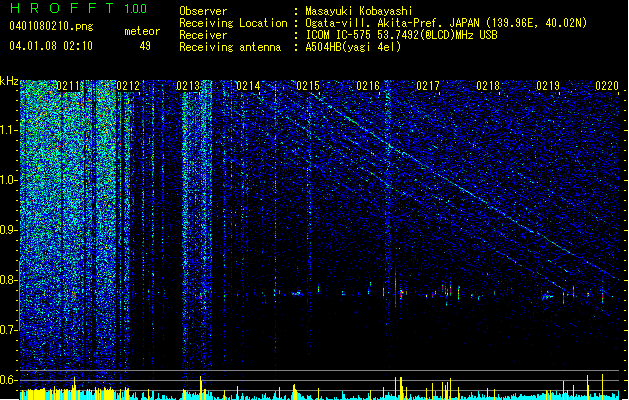Select the filename 0401080210.png
This screenshot has height=400, width=629.
(x=51, y=26)
